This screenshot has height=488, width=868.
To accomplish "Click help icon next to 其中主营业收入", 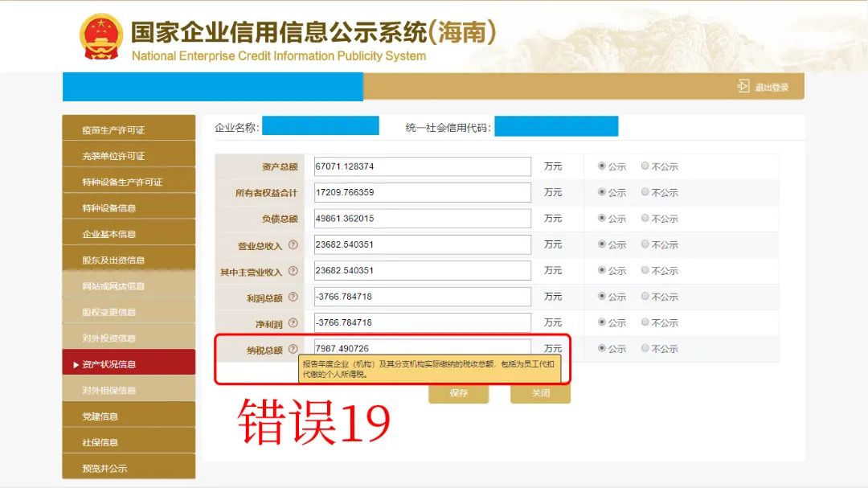I will (293, 272).
